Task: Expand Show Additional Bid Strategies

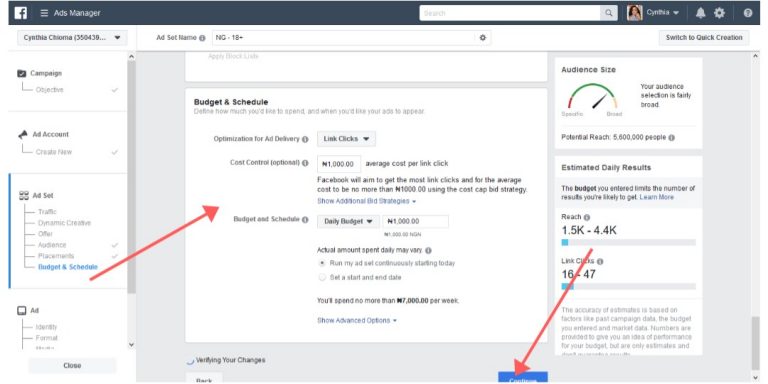Action: pyautogui.click(x=366, y=201)
